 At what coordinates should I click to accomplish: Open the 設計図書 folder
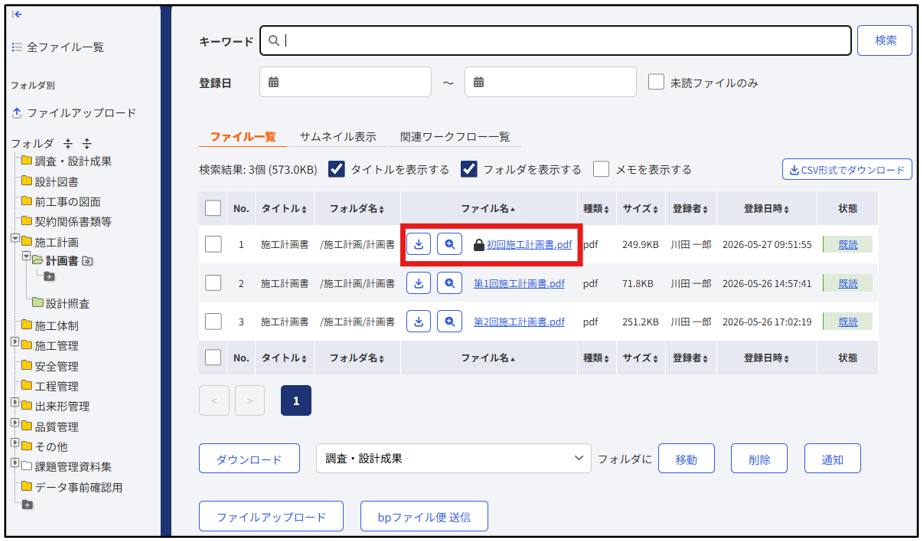pyautogui.click(x=50, y=182)
